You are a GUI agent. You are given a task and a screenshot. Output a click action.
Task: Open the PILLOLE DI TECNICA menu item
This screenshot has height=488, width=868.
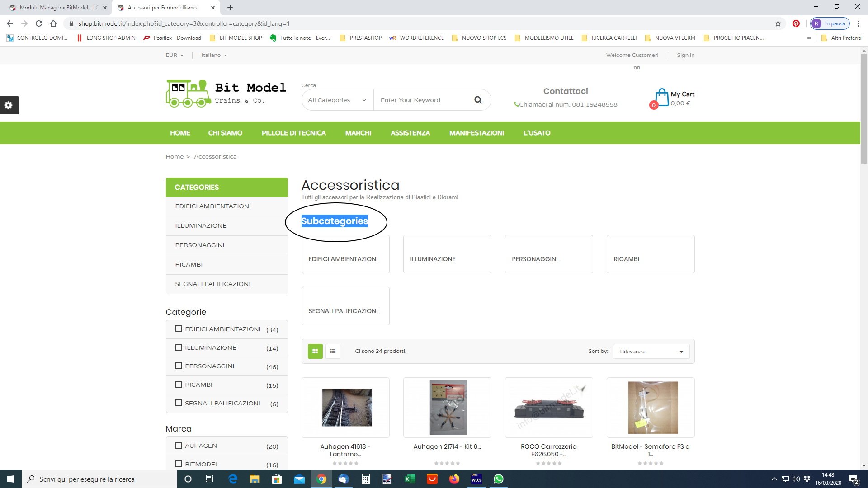click(293, 133)
